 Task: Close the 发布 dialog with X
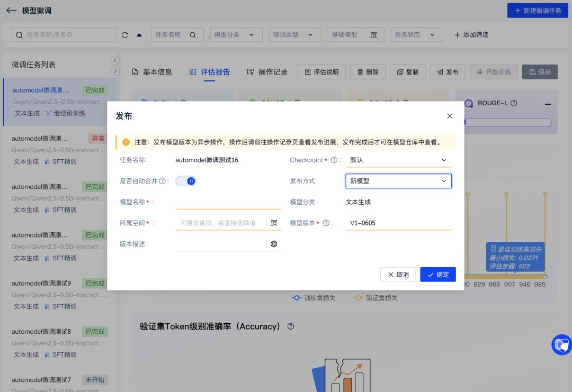450,116
